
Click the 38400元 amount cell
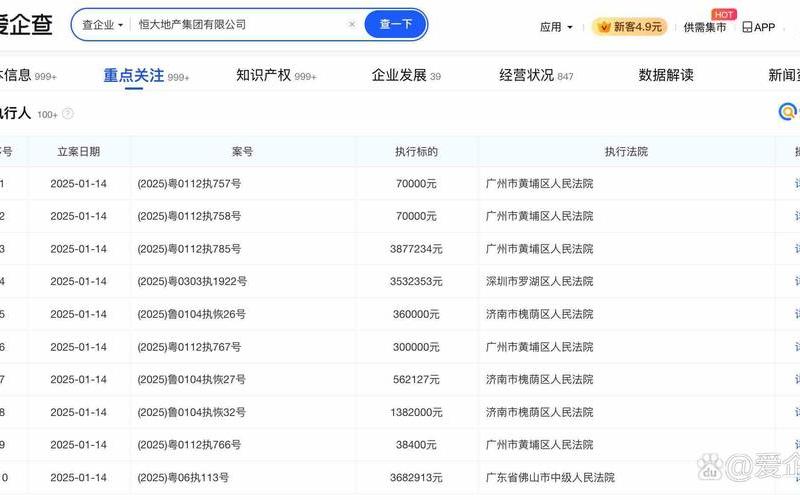point(416,445)
